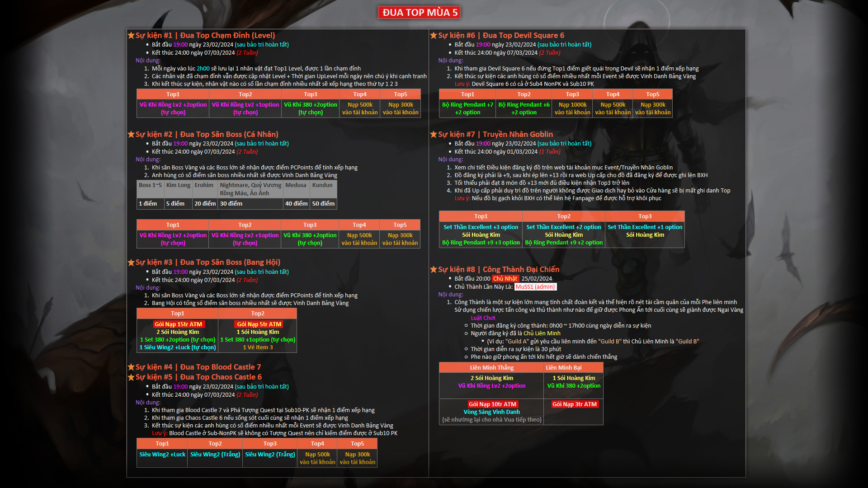The height and width of the screenshot is (488, 868).
Task: Click the star icon beside Sự kiện #7
Action: pyautogui.click(x=434, y=134)
